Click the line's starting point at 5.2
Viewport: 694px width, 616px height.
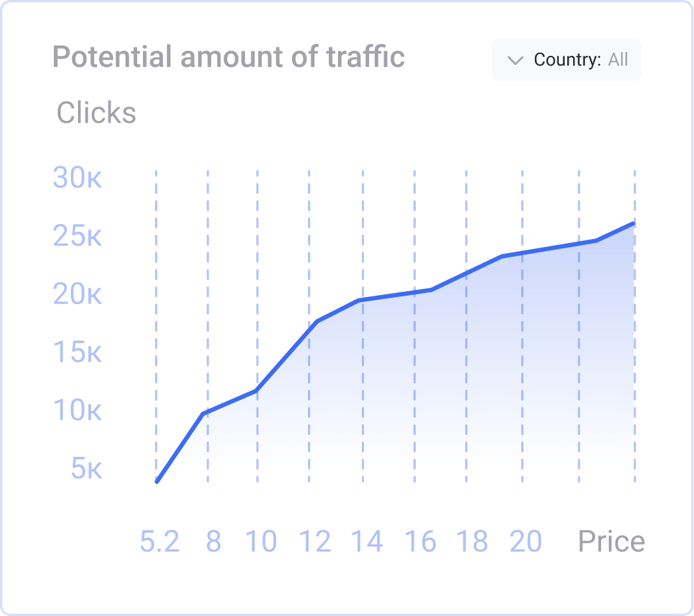157,481
